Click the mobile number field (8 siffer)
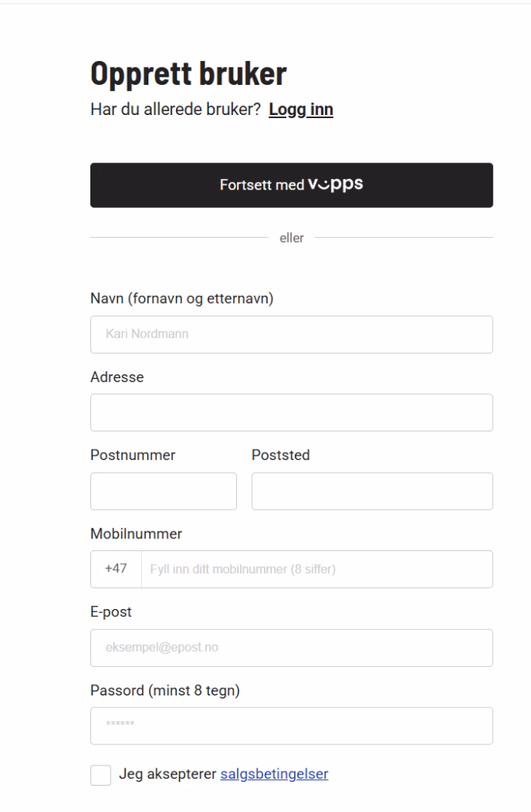The width and height of the screenshot is (531, 812). coord(317,569)
